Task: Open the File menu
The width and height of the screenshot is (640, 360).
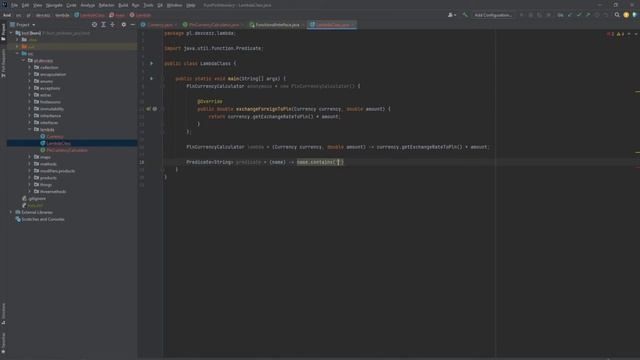Action: point(15,5)
